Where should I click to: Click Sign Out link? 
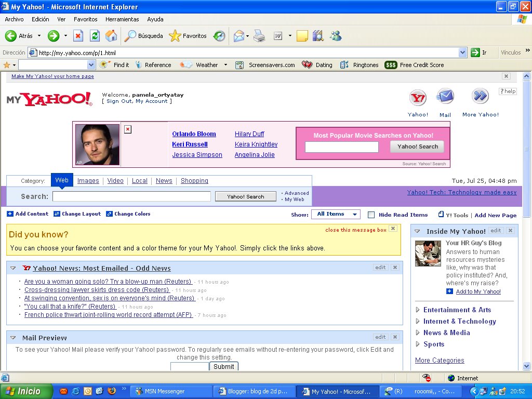click(x=119, y=101)
